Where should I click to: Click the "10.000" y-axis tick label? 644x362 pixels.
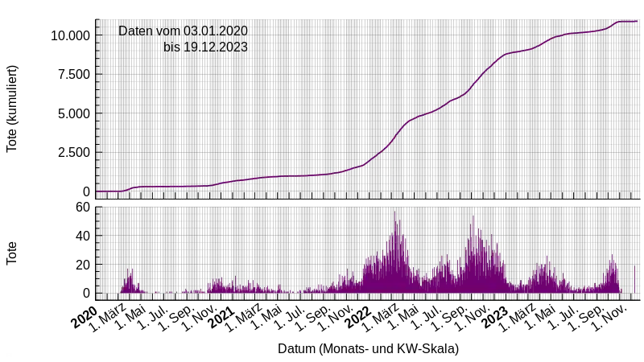tap(70, 35)
